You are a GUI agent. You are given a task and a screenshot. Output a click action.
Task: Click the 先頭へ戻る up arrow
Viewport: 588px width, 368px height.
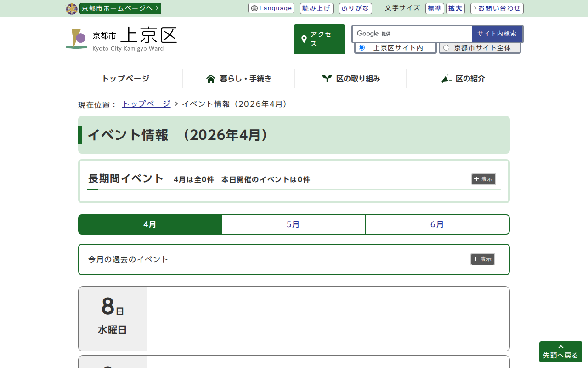click(x=560, y=347)
